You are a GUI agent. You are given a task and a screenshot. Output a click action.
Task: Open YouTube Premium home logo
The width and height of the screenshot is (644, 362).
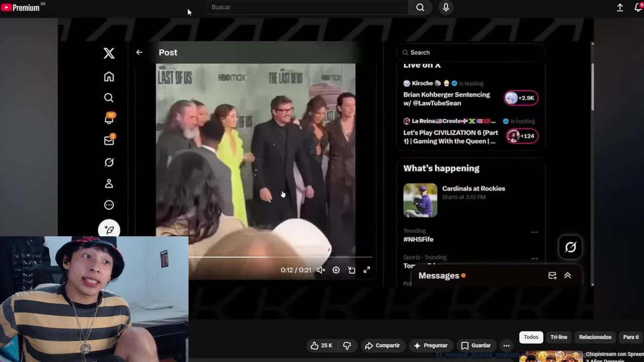(x=21, y=7)
